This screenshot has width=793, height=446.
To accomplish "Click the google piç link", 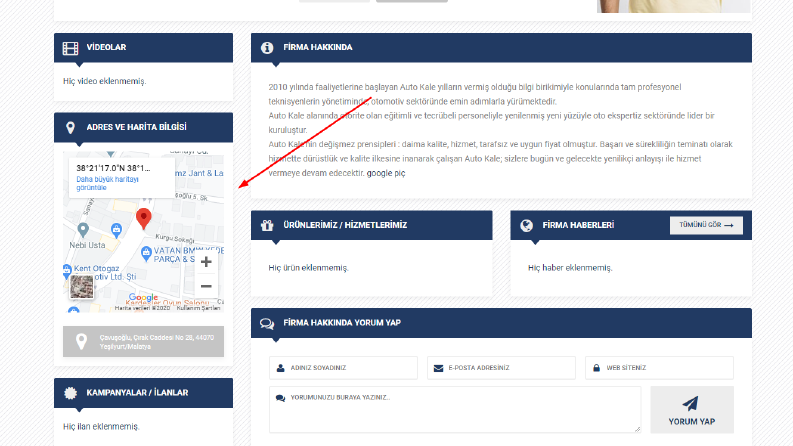I will (x=386, y=173).
